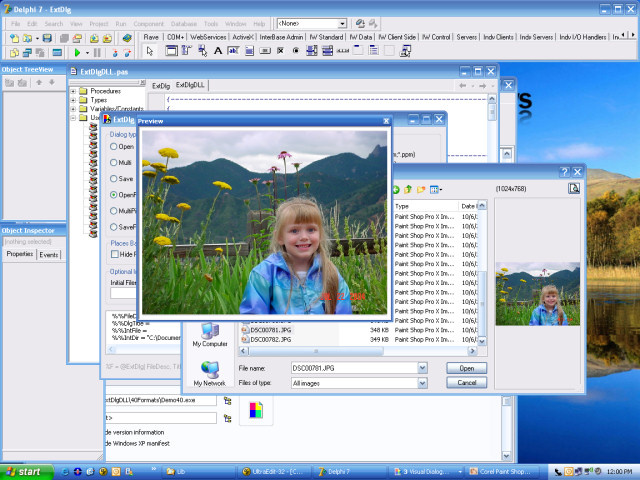Screen dimensions: 640x480
Task: Select the arrow pointer in component palette
Action: (x=150, y=51)
